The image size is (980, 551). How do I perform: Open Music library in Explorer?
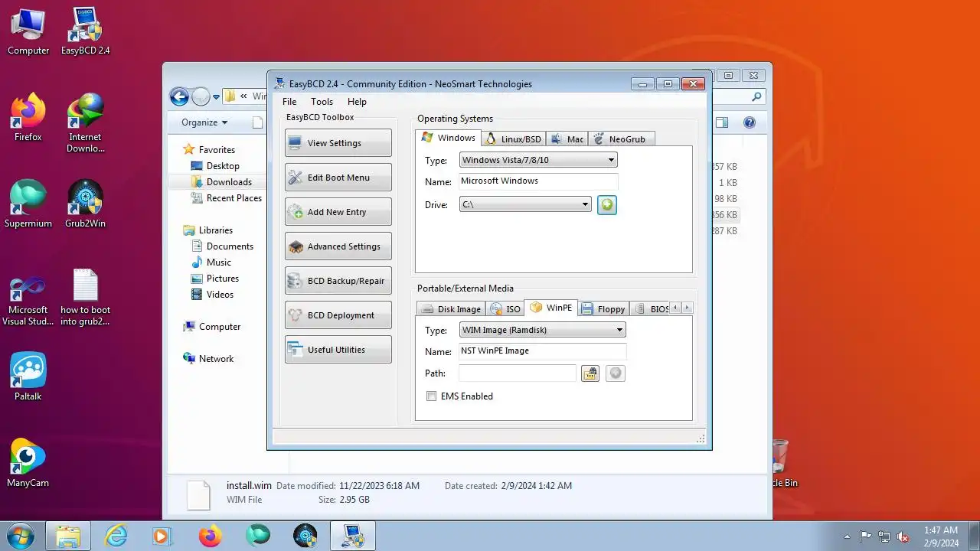[218, 262]
